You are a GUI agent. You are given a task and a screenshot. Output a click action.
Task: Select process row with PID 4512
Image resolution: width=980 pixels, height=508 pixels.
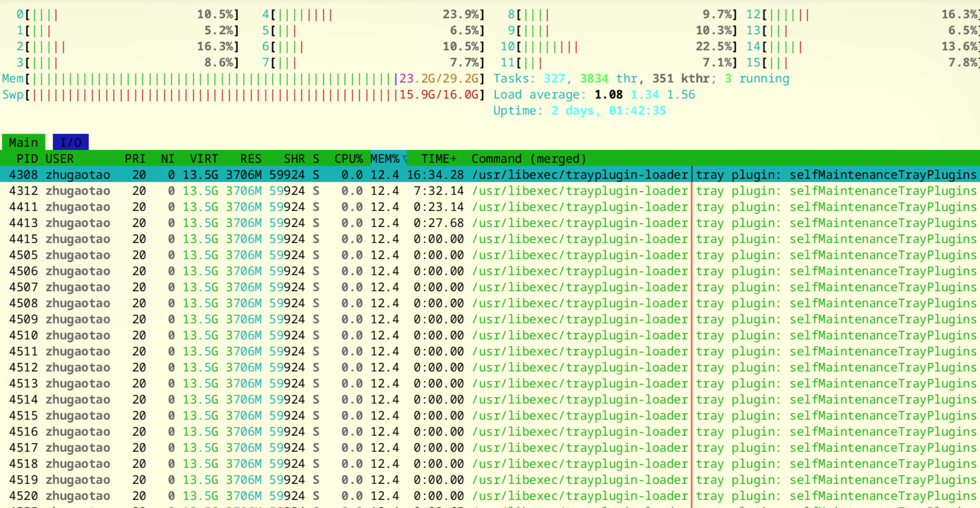pyautogui.click(x=490, y=367)
